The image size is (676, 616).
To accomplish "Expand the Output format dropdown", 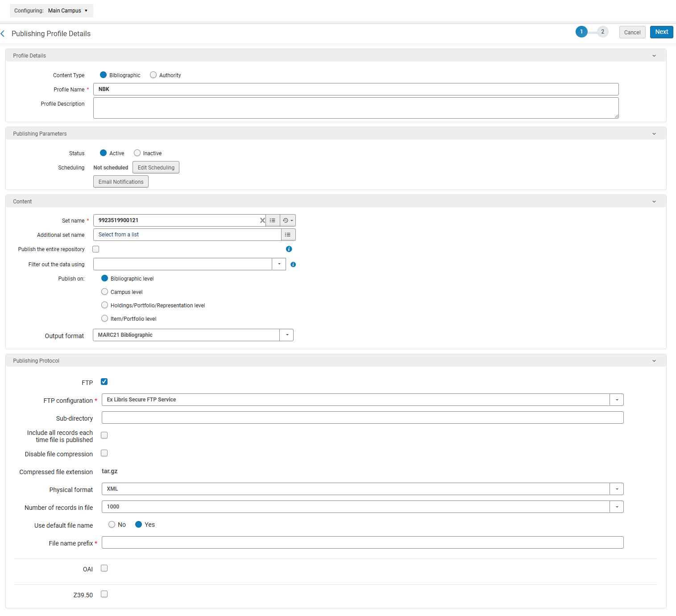I will click(x=286, y=335).
